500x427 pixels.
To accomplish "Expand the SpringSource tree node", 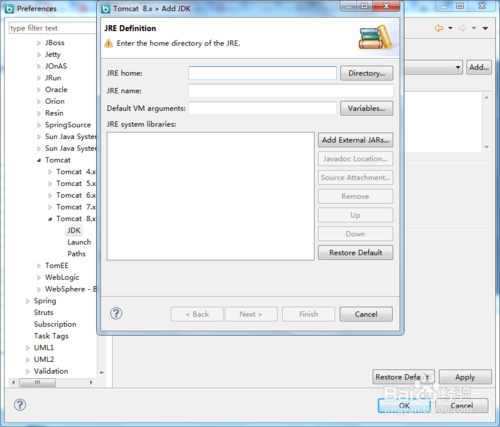I will pos(39,125).
